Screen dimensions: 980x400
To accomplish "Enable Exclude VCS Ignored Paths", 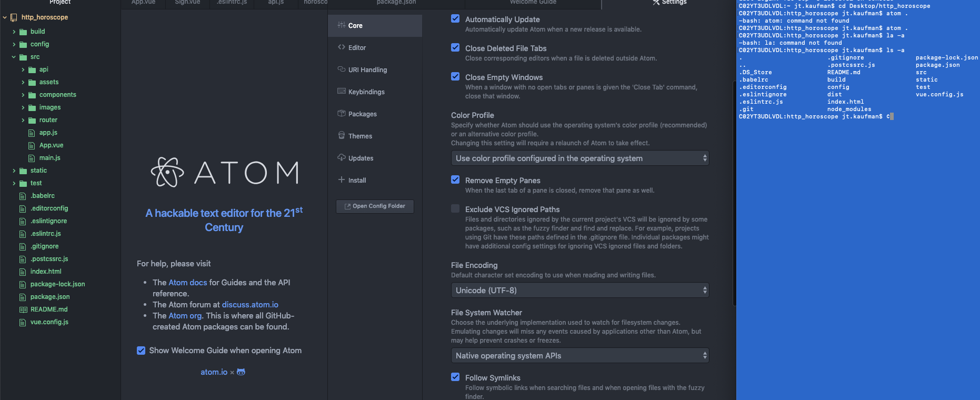I will (455, 209).
